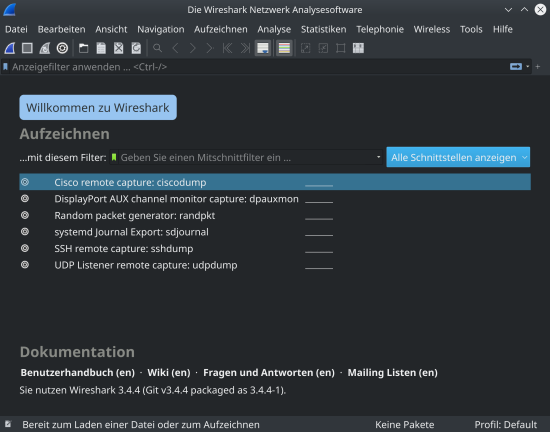Click the zoom out text icon
This screenshot has height=432, width=550.
point(323,48)
